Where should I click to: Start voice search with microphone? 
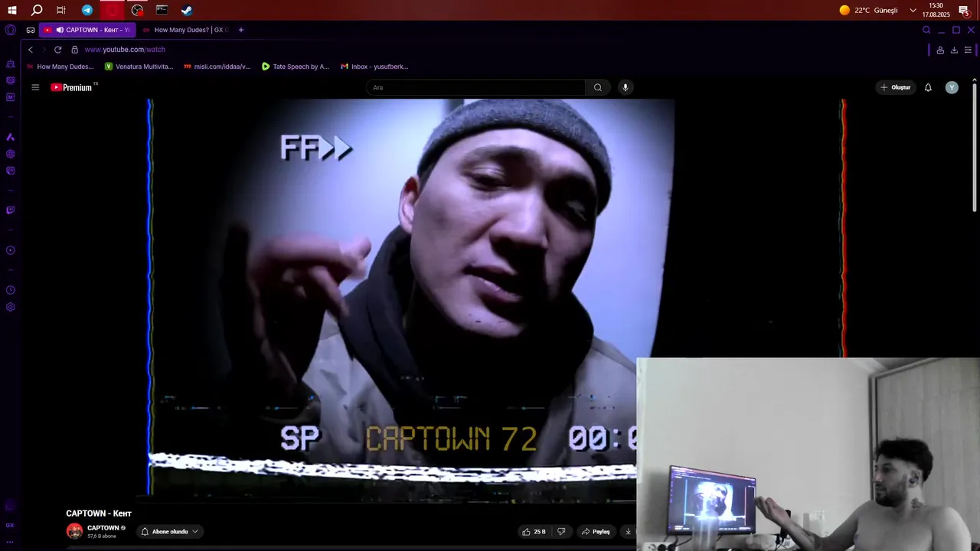626,87
